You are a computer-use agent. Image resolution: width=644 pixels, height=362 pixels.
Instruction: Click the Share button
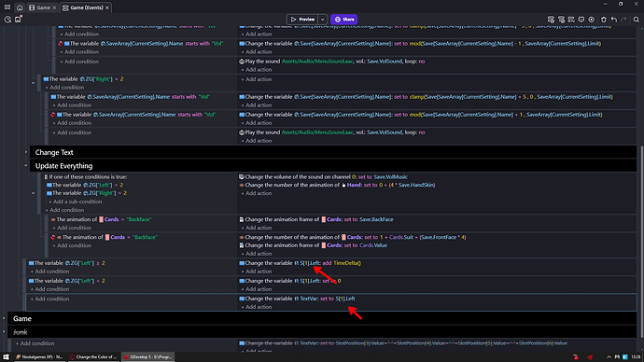[x=343, y=20]
